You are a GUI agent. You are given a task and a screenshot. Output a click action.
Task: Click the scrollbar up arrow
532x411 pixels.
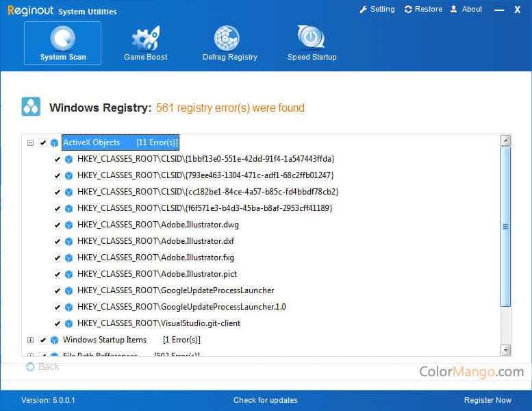pyautogui.click(x=505, y=140)
